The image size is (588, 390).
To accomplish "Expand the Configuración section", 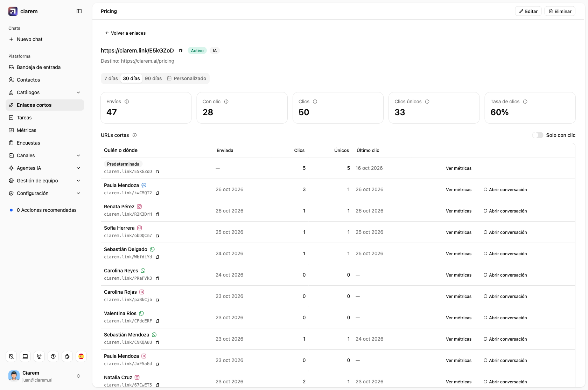I will tap(45, 193).
